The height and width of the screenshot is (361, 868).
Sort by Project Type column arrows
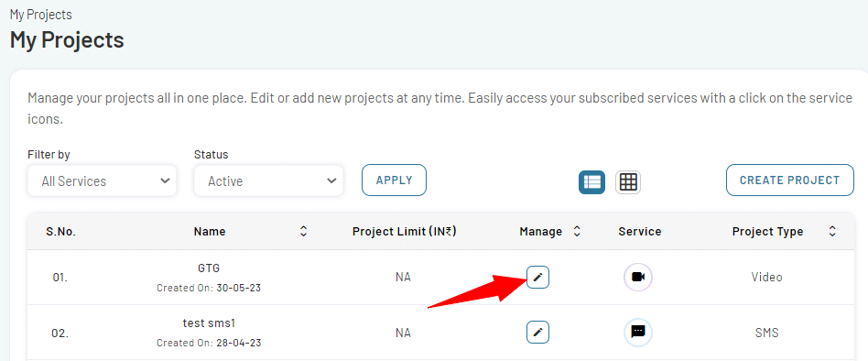832,232
